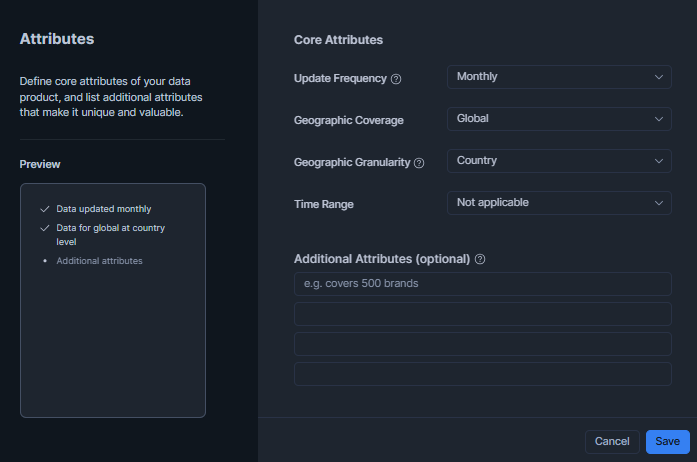Open the Geographic Granularity help icon
Screen dimensions: 697x462
click(x=419, y=163)
